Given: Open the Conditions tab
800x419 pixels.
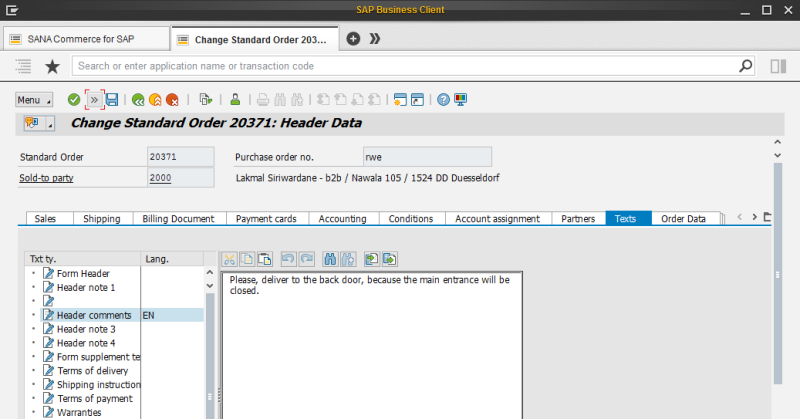Looking at the screenshot, I should click(x=410, y=219).
